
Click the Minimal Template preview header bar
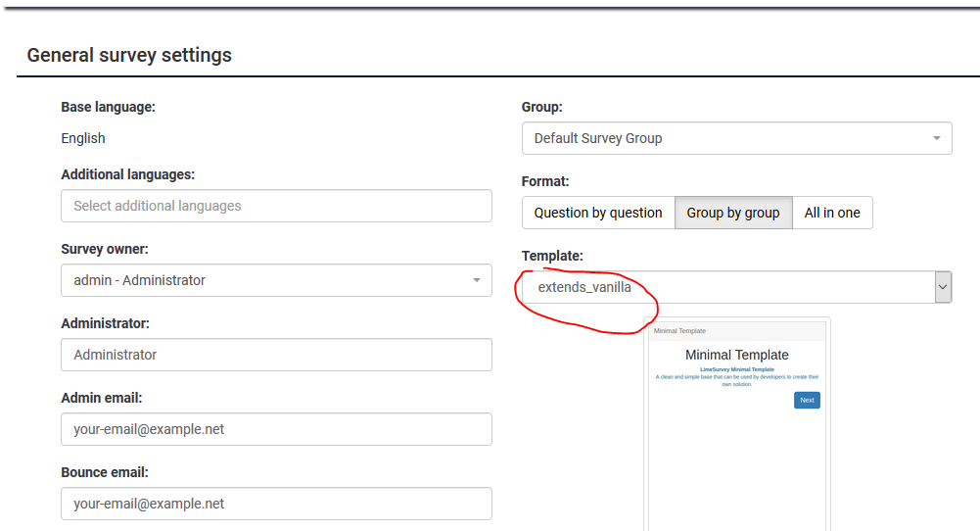737,331
